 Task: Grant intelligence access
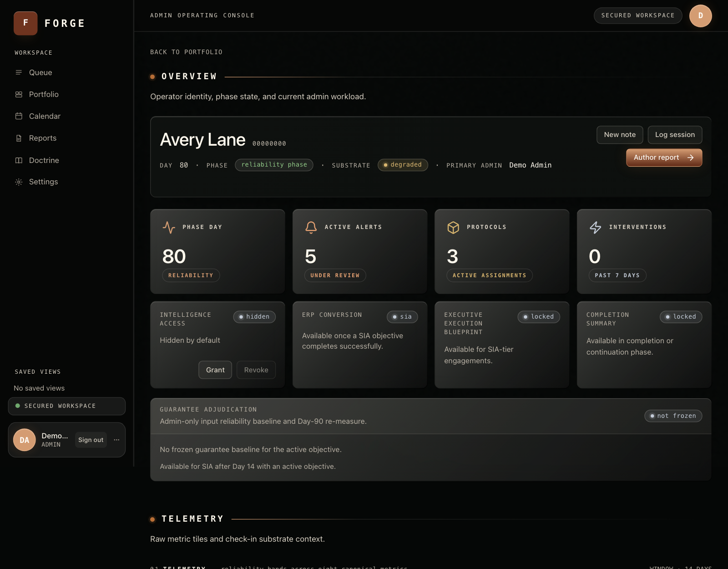(215, 370)
